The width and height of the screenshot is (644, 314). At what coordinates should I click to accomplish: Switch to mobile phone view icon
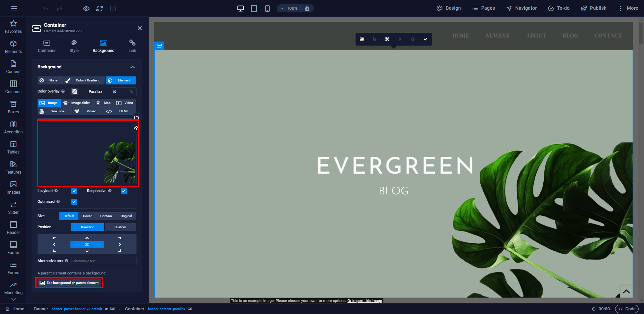[267, 8]
